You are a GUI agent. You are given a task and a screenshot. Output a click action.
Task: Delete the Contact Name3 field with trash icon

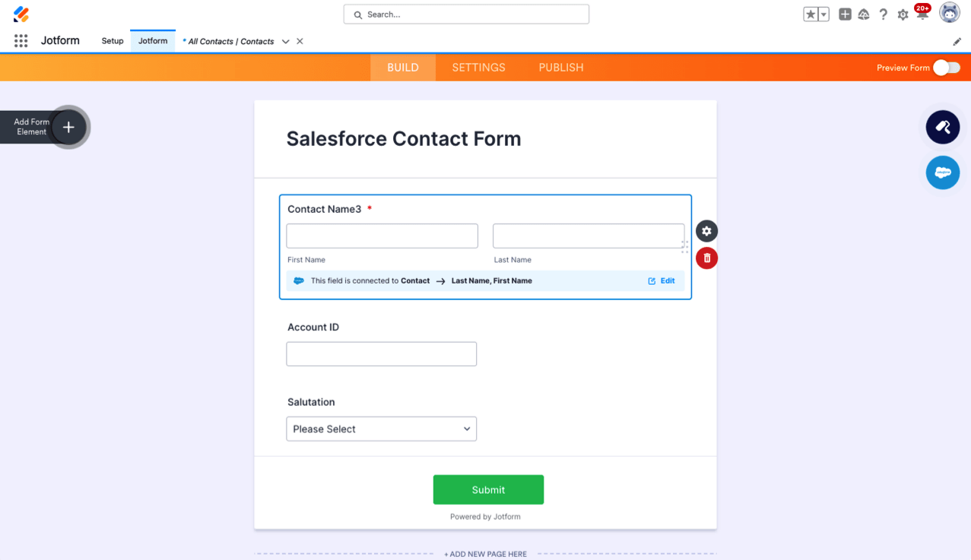point(706,258)
